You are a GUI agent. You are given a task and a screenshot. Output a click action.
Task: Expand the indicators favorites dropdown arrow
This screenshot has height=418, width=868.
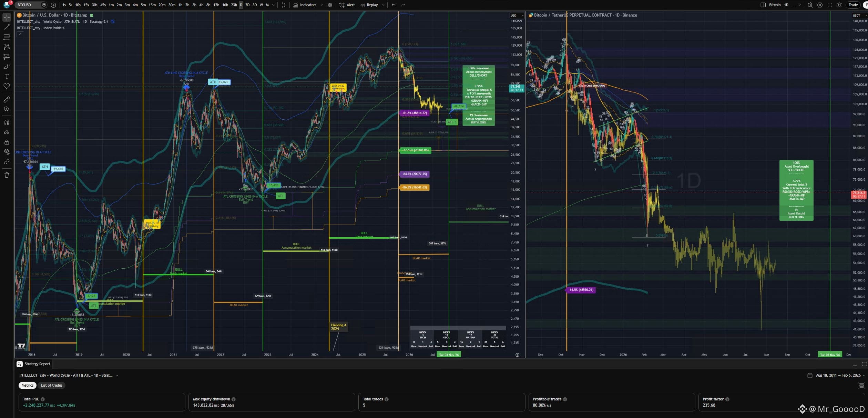click(322, 5)
